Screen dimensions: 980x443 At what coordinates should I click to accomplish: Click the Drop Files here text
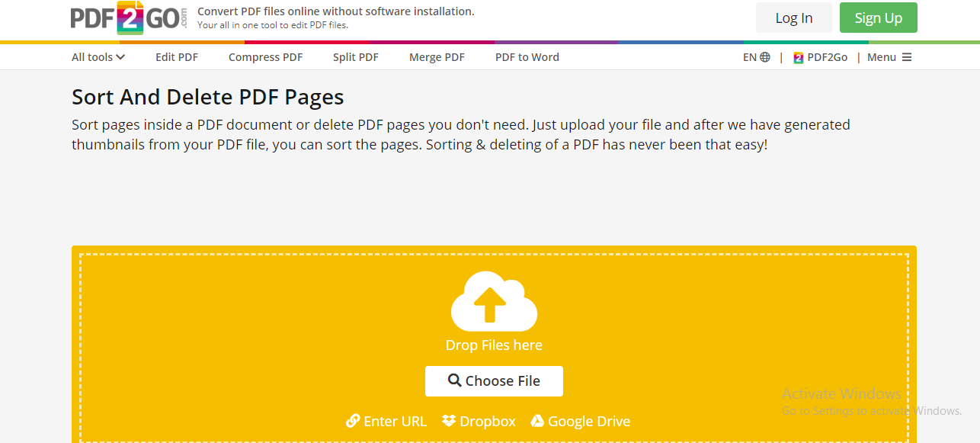point(494,345)
